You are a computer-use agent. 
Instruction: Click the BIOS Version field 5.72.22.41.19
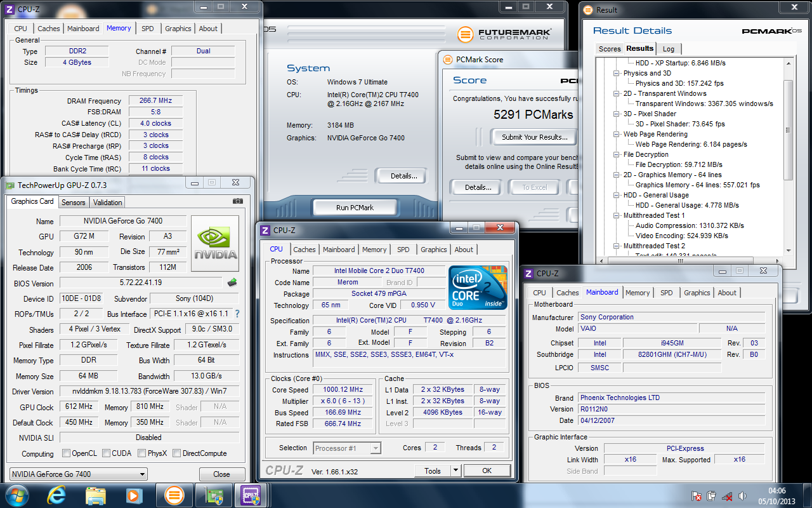141,283
